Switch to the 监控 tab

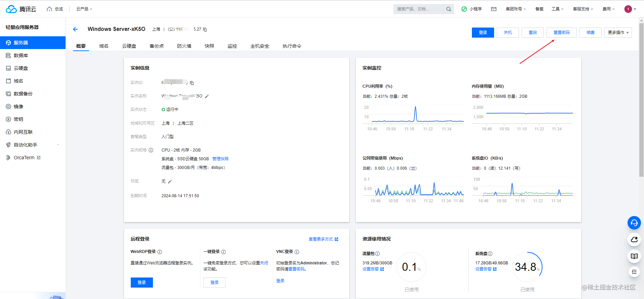[232, 46]
